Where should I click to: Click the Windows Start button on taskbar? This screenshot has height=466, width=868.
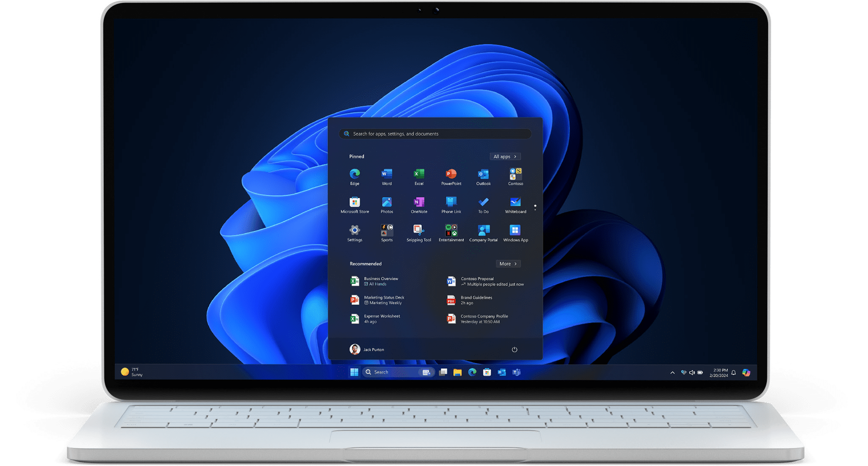(x=354, y=372)
